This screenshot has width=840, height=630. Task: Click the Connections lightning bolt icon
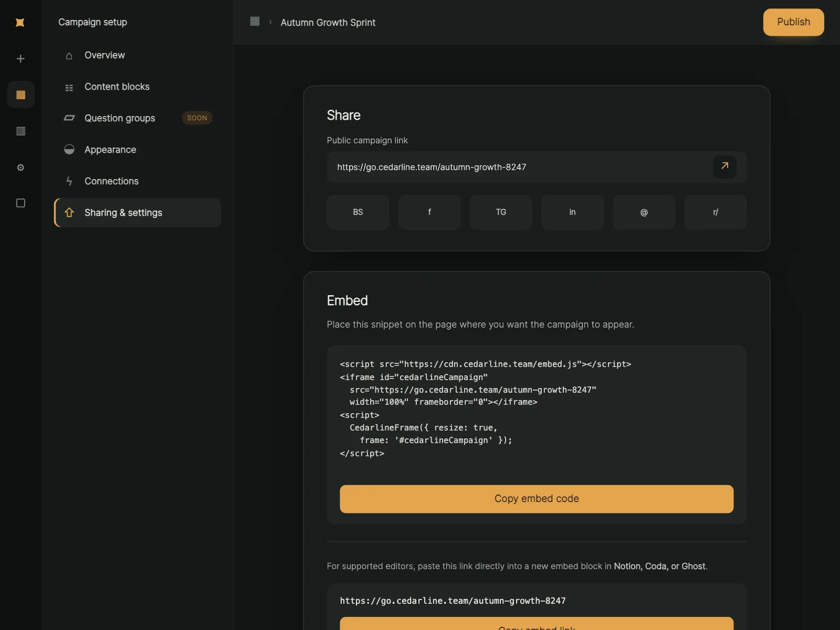click(69, 181)
